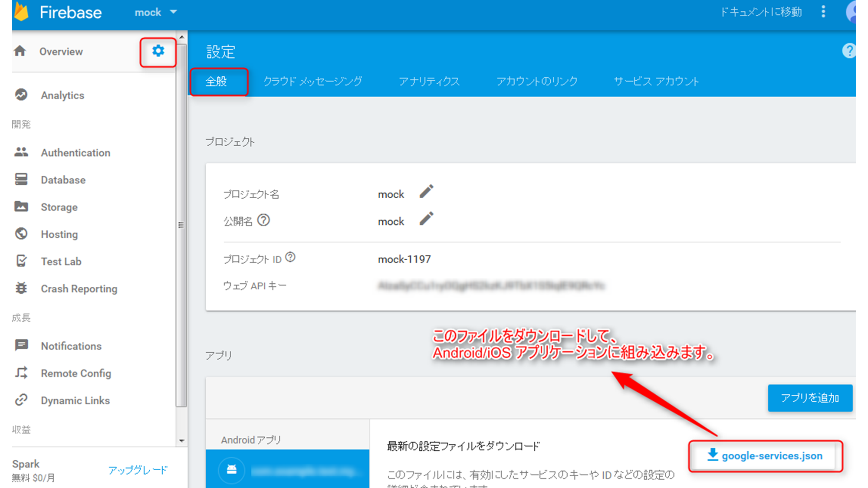
Task: Click the Overview home icon
Action: [x=20, y=51]
